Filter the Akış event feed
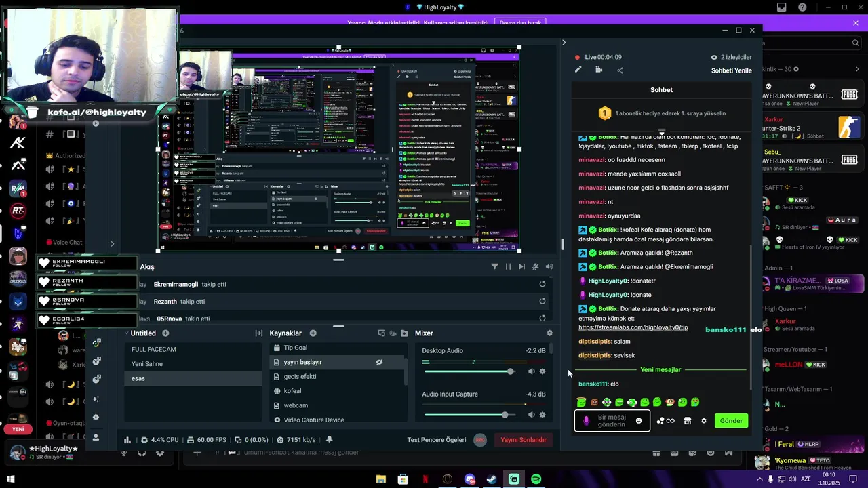This screenshot has height=488, width=868. 494,267
